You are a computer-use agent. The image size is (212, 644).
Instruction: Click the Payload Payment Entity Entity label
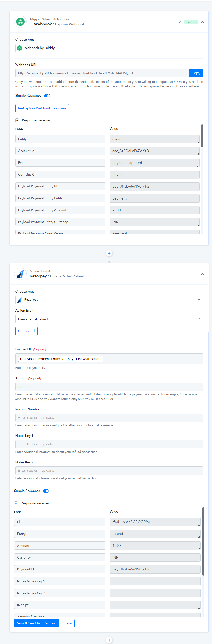60,198
